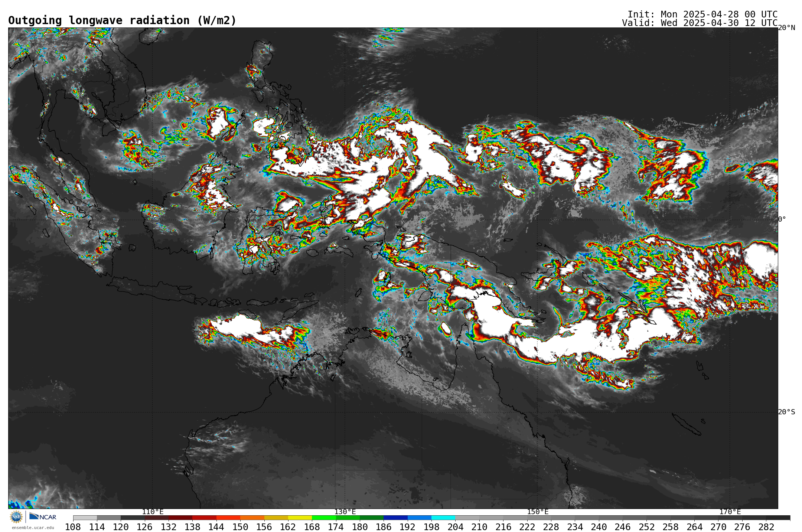Click the 150°E longitude label
Image resolution: width=802 pixels, height=532 pixels.
coord(538,512)
